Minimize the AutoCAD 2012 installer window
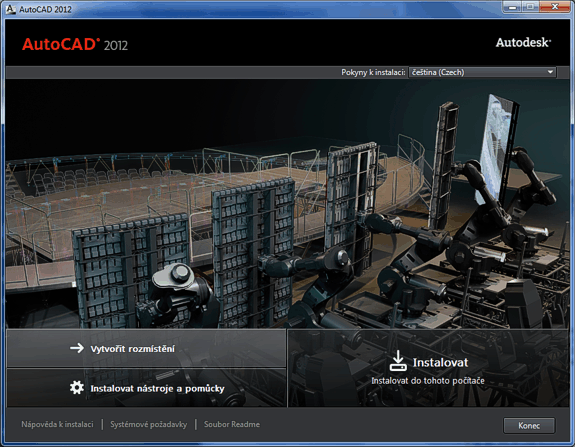Viewport: 575px width, 447px height. click(x=512, y=7)
